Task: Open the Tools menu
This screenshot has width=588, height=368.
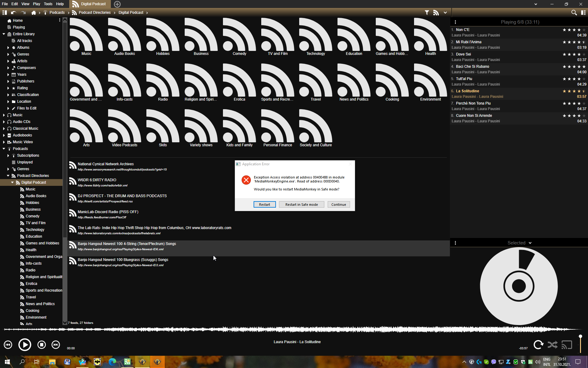Action: click(x=48, y=4)
